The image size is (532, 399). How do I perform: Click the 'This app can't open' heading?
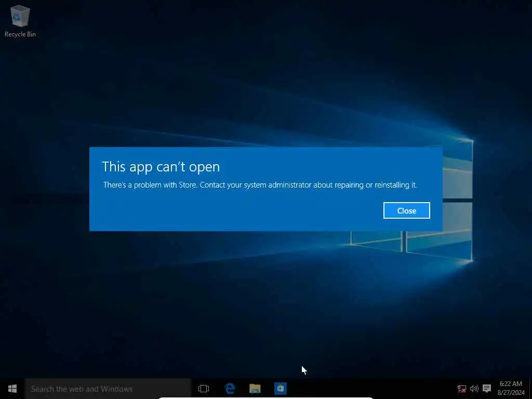(x=161, y=167)
